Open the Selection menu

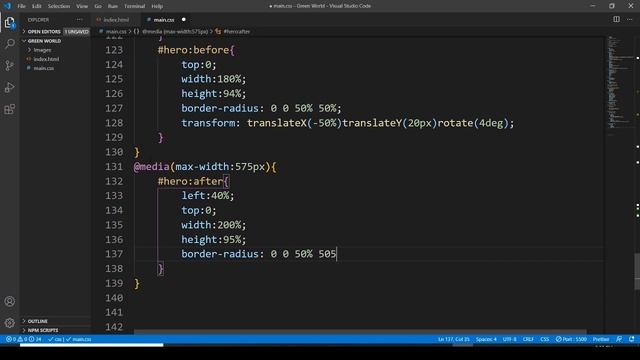click(59, 6)
